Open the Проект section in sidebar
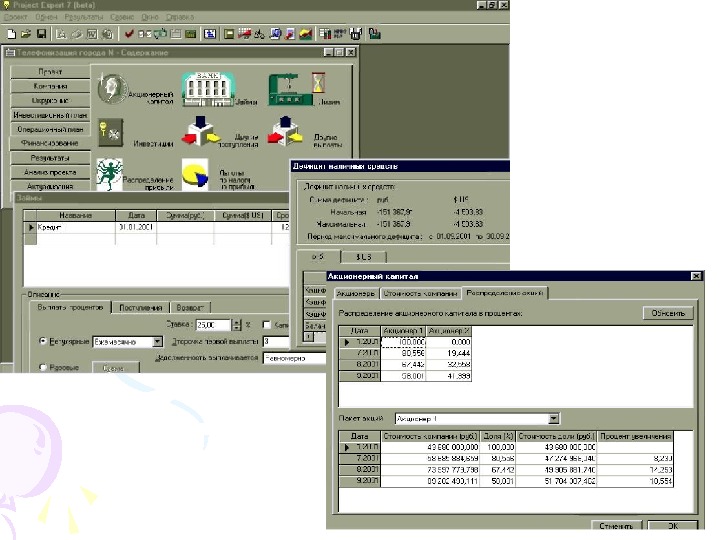The image size is (720, 540). (x=51, y=72)
